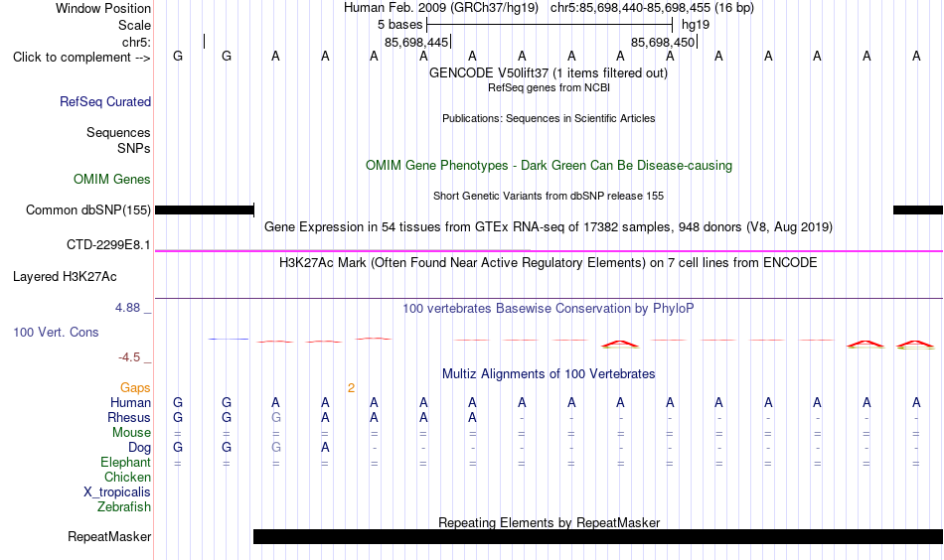Viewport: 944px width, 560px height.
Task: Click the '5 bases' scale bar label
Action: pyautogui.click(x=400, y=25)
